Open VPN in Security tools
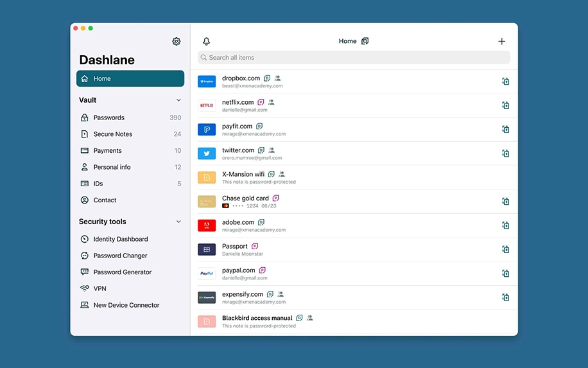 [130, 288]
